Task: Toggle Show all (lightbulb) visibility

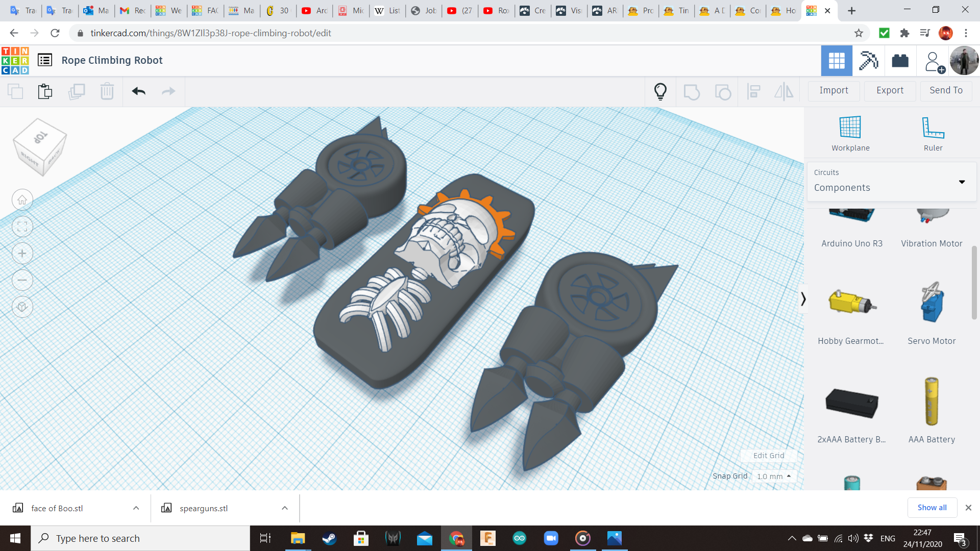Action: (x=660, y=91)
